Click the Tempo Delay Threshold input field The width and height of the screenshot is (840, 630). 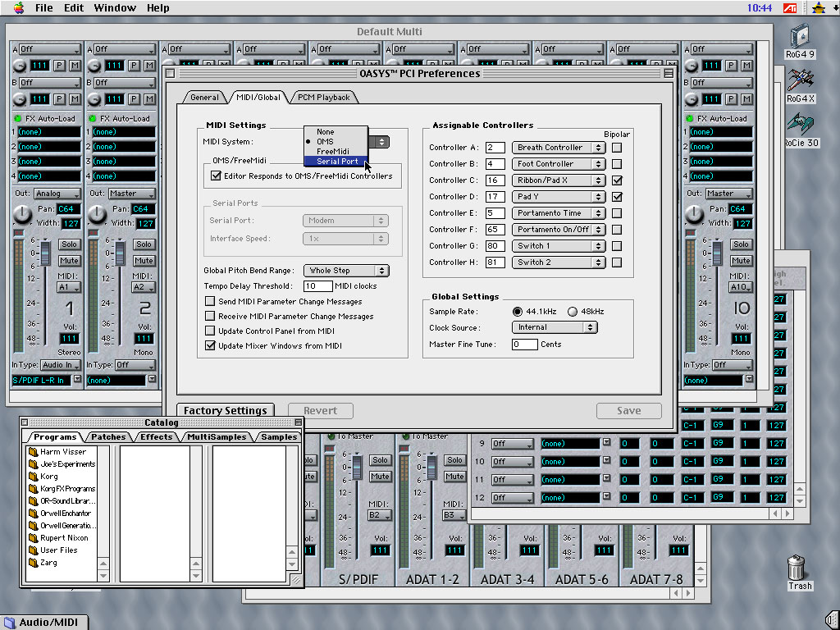[317, 286]
